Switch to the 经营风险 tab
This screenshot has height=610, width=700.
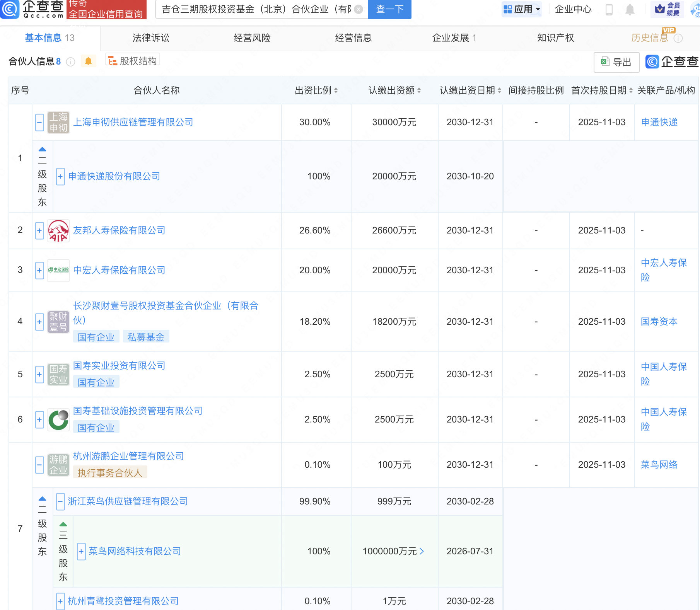[x=252, y=38]
